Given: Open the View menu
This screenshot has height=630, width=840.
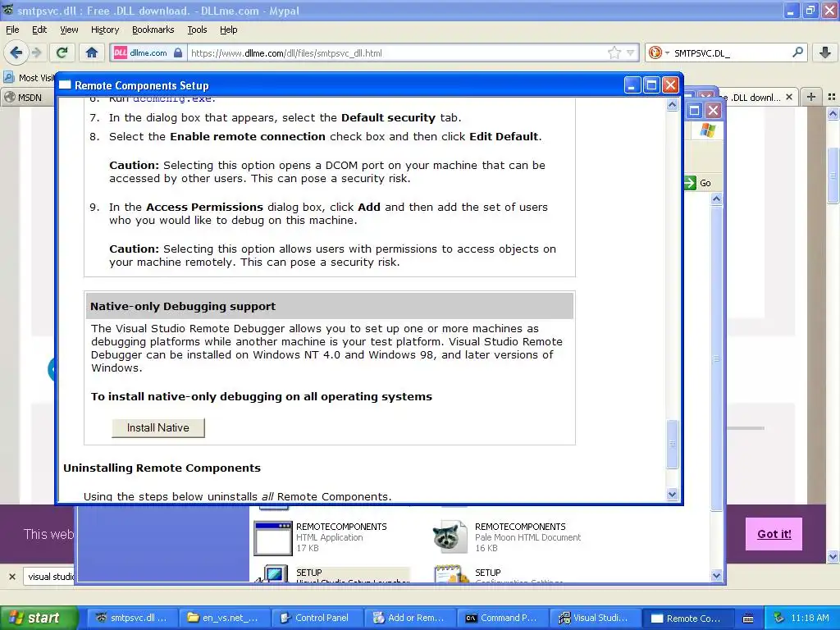Looking at the screenshot, I should (x=69, y=30).
